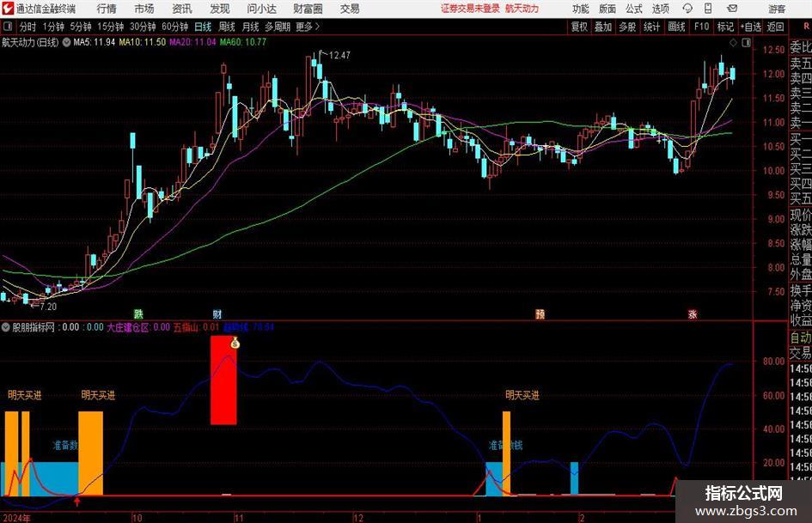The width and height of the screenshot is (812, 523).
Task: Click the MA20: 11.04 value label
Action: click(192, 42)
